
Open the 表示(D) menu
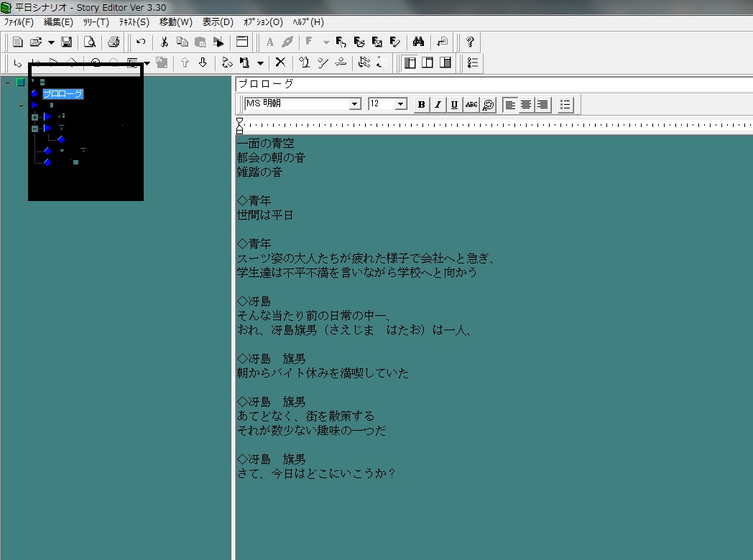[x=218, y=22]
